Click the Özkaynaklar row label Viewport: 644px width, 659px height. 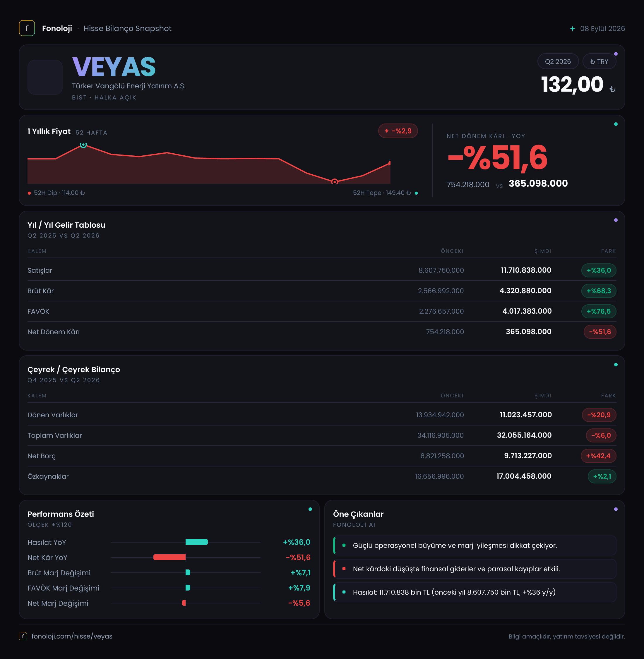(48, 476)
